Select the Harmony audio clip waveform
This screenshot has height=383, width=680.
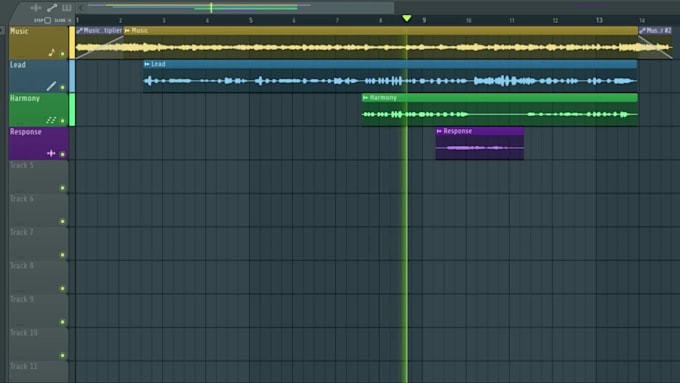point(500,115)
